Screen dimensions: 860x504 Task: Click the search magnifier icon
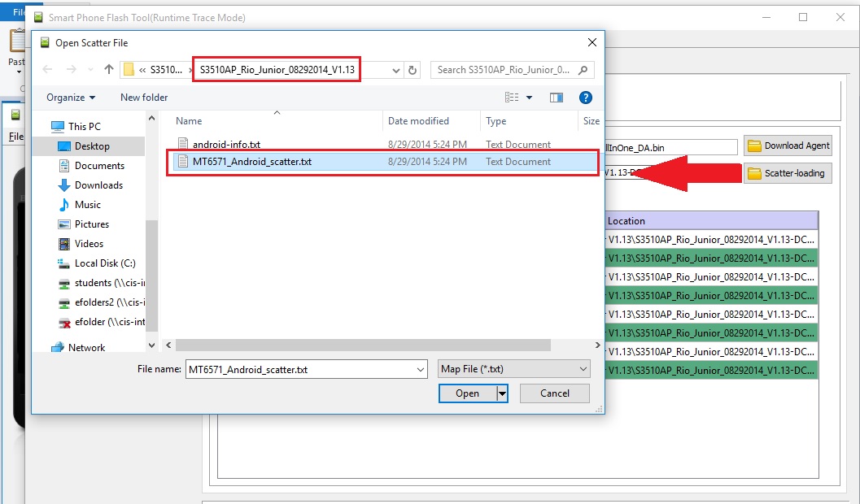pos(583,70)
